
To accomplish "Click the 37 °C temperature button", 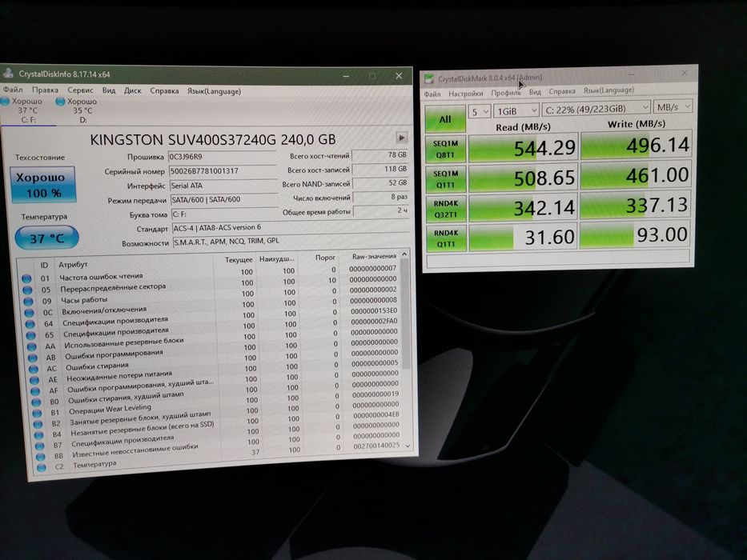I will (x=46, y=238).
